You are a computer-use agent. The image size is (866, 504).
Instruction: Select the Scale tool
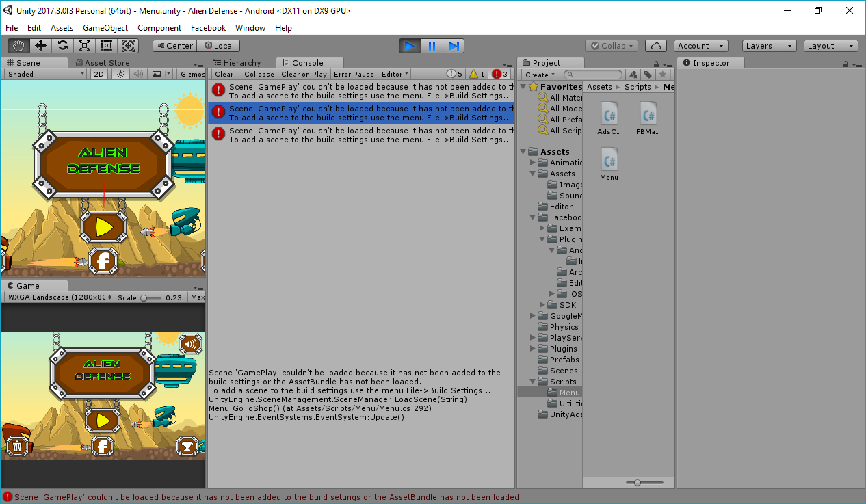(84, 46)
